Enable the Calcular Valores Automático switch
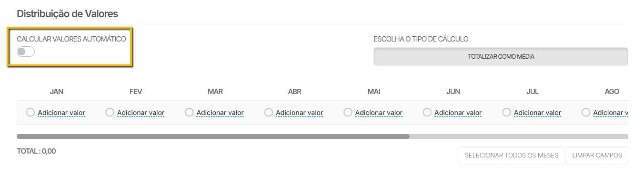Image resolution: width=644 pixels, height=177 pixels. click(x=26, y=52)
